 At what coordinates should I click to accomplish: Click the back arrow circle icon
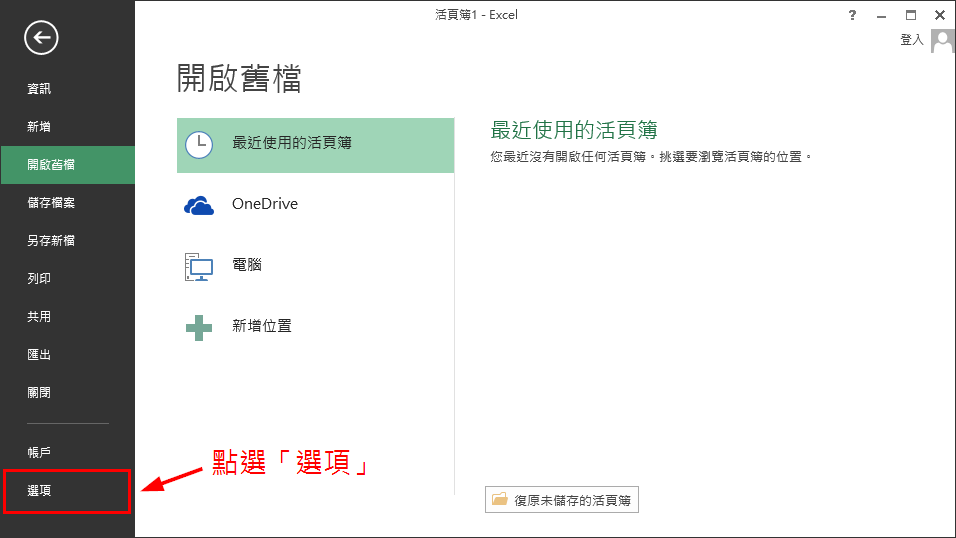[x=41, y=38]
